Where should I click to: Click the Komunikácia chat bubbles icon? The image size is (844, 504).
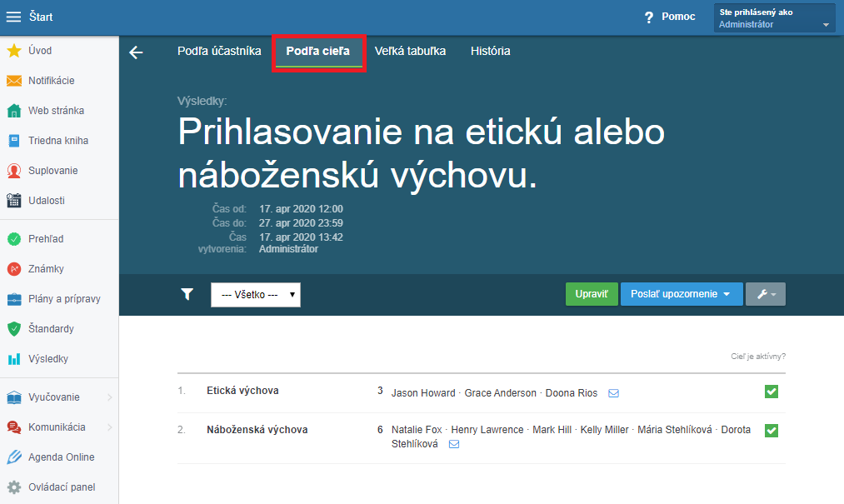click(x=14, y=427)
